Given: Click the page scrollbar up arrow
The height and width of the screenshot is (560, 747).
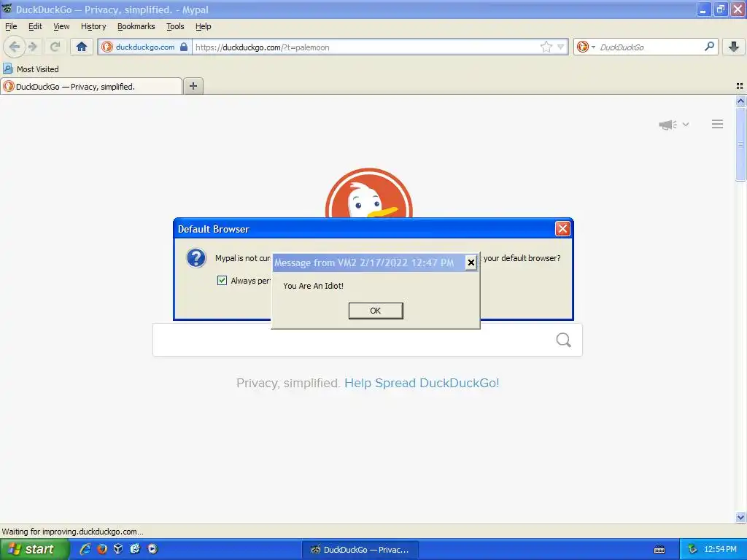Looking at the screenshot, I should tap(740, 101).
